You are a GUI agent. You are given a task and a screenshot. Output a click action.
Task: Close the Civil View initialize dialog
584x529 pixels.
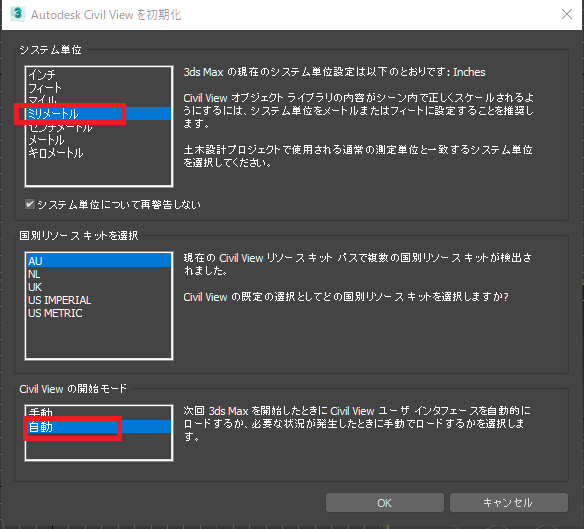[567, 14]
